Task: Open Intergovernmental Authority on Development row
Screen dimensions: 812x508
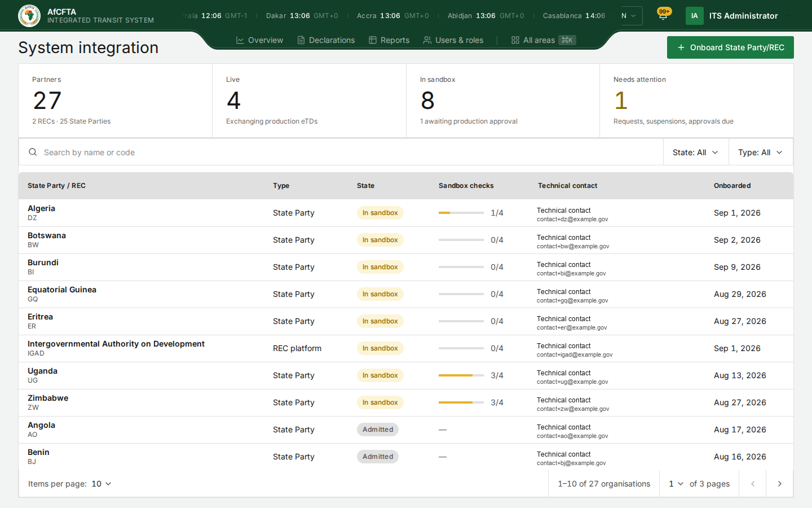Action: coord(406,348)
